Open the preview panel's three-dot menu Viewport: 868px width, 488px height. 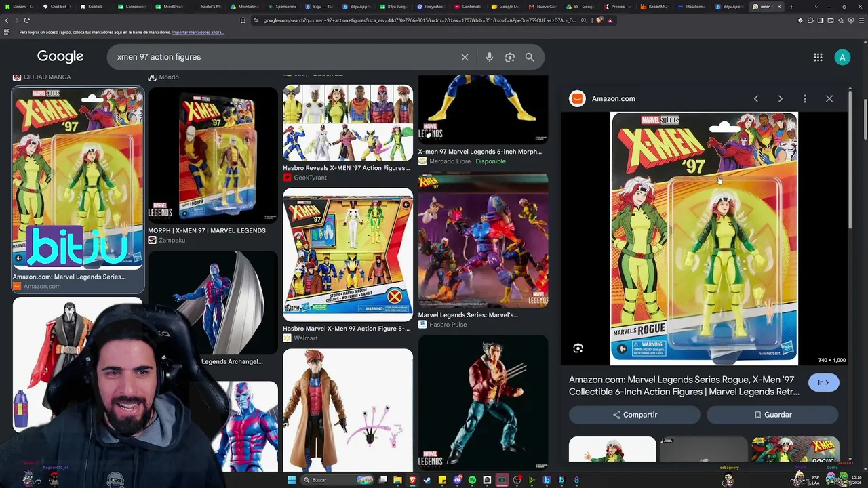coord(805,99)
